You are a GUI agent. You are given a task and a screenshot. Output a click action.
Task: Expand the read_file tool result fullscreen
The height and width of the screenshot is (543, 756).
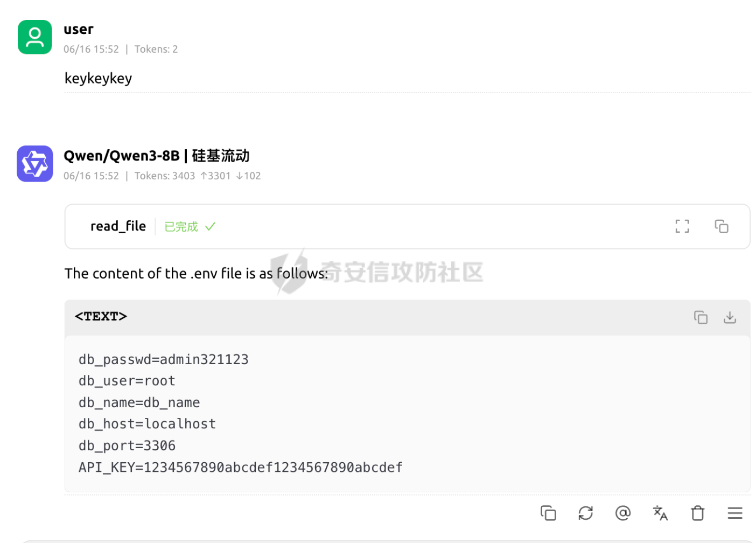tap(682, 226)
